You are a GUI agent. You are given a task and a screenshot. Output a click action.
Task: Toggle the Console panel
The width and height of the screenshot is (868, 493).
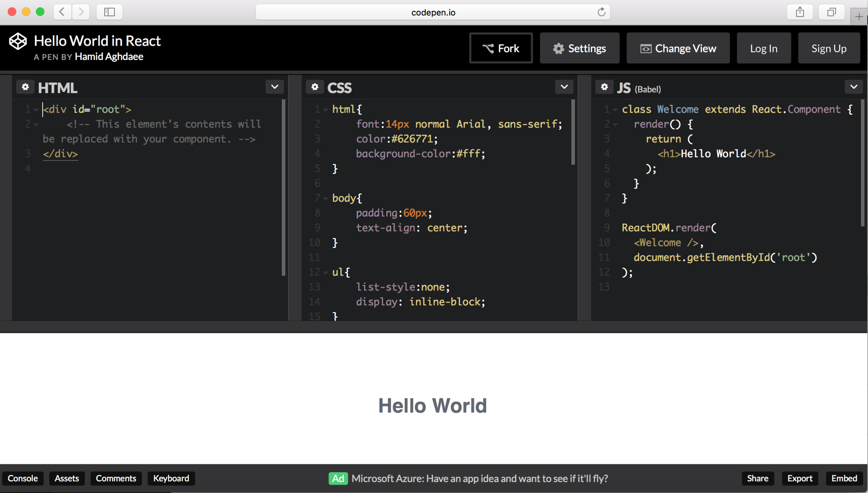tap(23, 478)
